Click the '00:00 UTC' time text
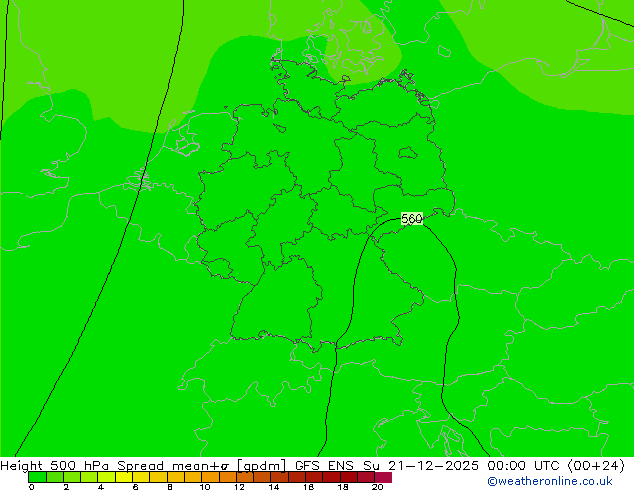This screenshot has width=634, height=490. 522,465
